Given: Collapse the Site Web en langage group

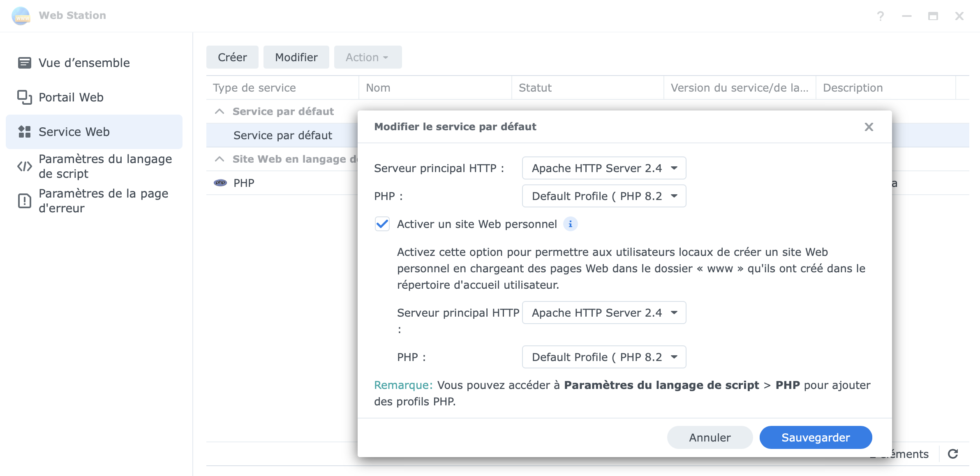Looking at the screenshot, I should (x=220, y=159).
